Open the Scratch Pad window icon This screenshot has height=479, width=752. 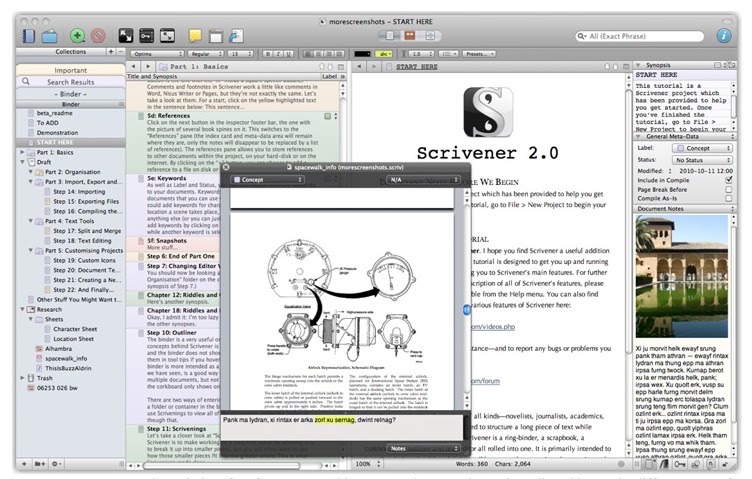coord(216,36)
